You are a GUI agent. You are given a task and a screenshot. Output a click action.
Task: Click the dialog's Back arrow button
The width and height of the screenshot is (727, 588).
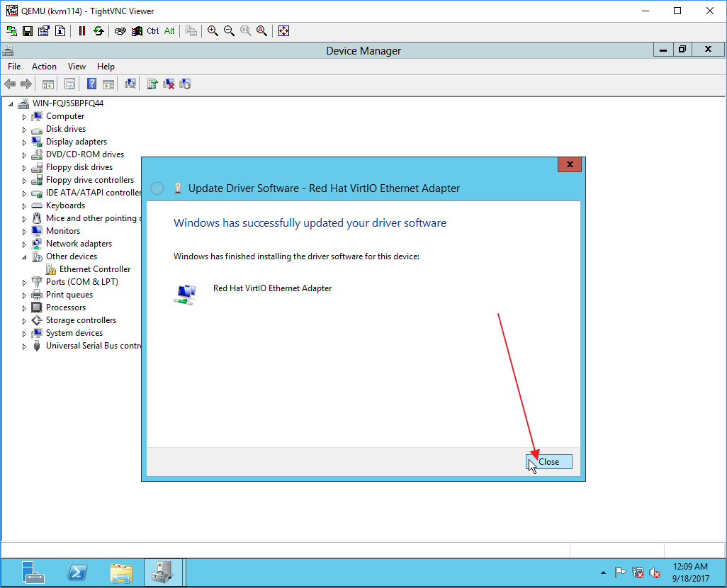click(x=157, y=188)
